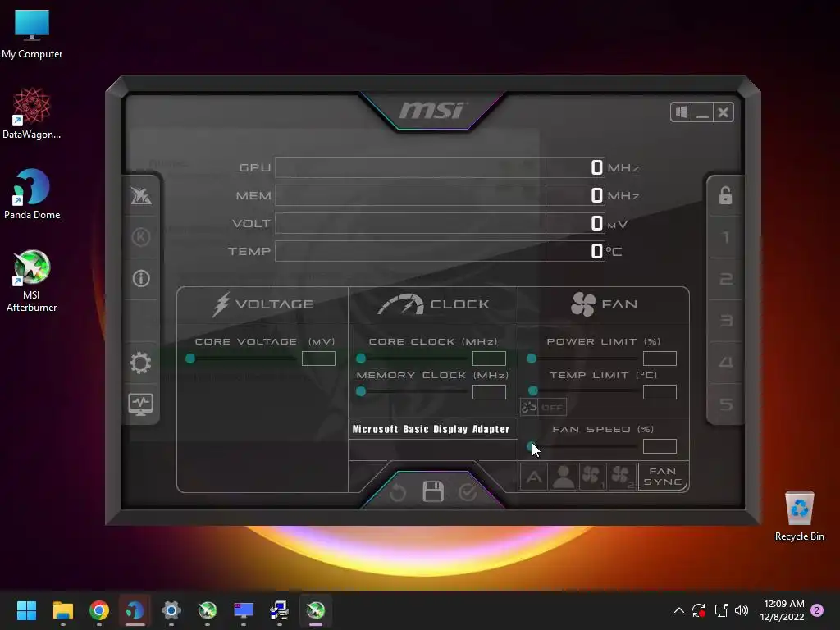This screenshot has height=630, width=840.
Task: Click the Kombustor K icon
Action: [x=141, y=237]
